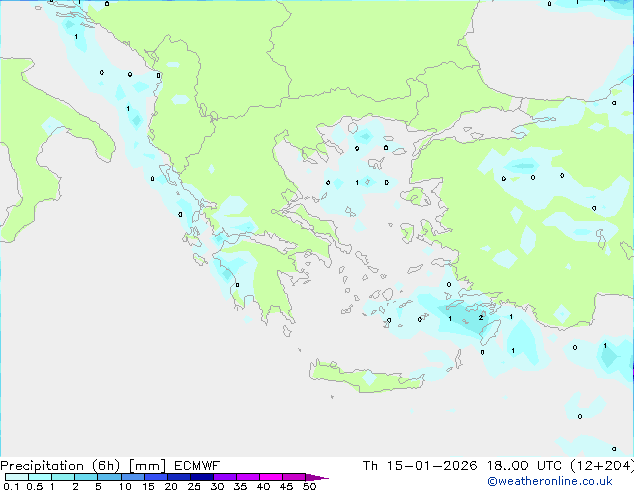This screenshot has width=634, height=490.
Task: Click the '18..00 UTC' time text
Action: (x=524, y=466)
